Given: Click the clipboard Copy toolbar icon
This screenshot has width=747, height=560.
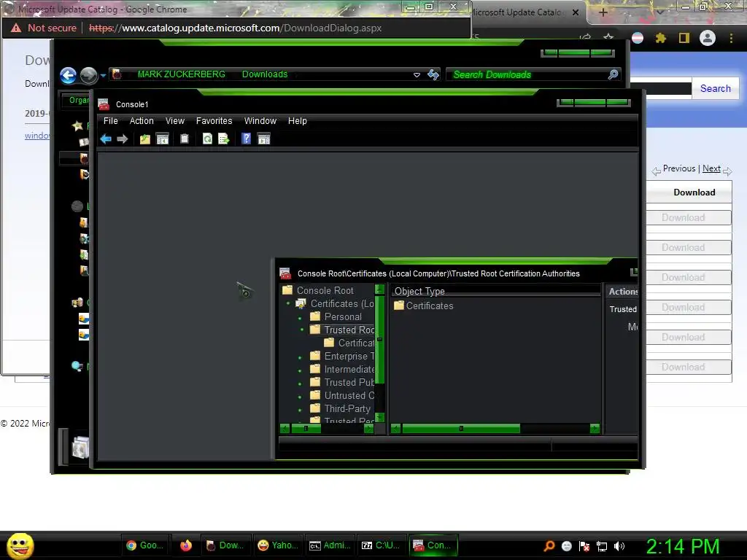Looking at the screenshot, I should tap(185, 139).
